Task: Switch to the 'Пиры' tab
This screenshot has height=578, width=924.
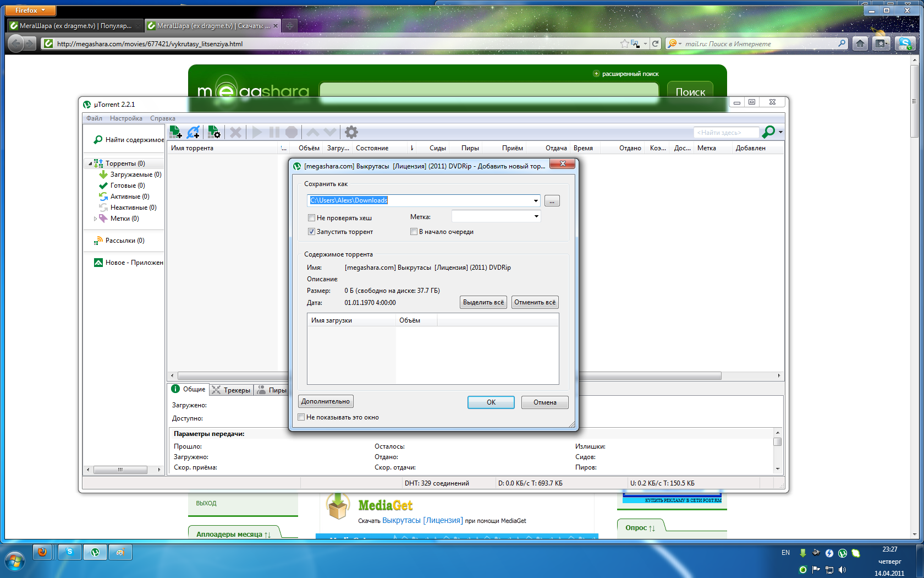Action: [272, 390]
